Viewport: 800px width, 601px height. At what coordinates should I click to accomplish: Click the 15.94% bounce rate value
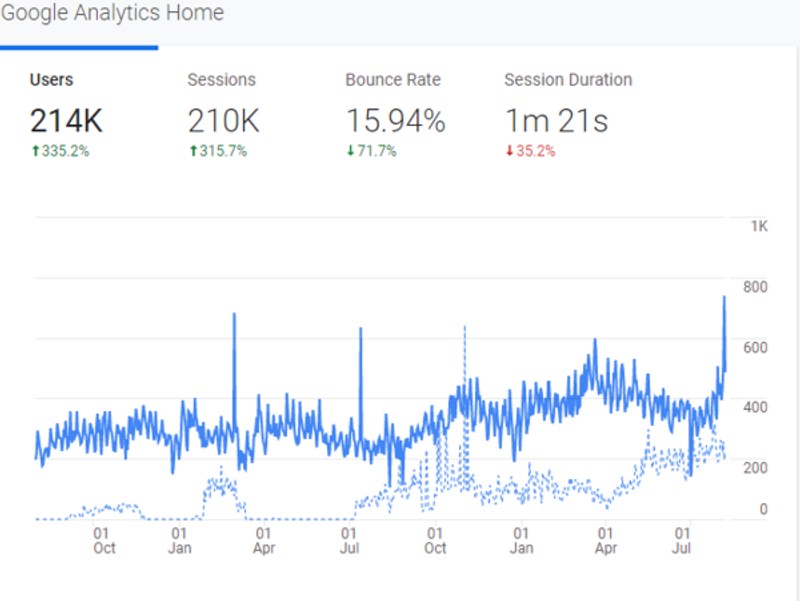point(395,121)
